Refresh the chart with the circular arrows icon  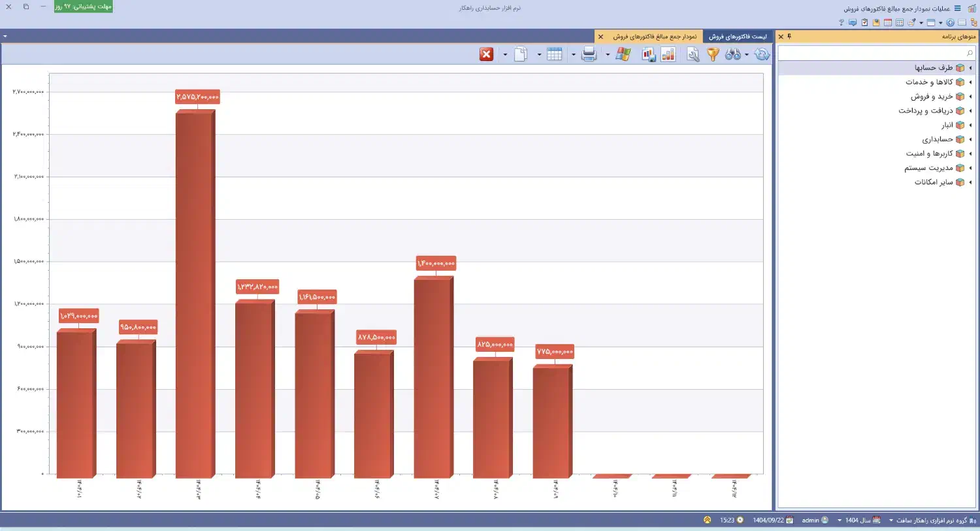coord(762,54)
